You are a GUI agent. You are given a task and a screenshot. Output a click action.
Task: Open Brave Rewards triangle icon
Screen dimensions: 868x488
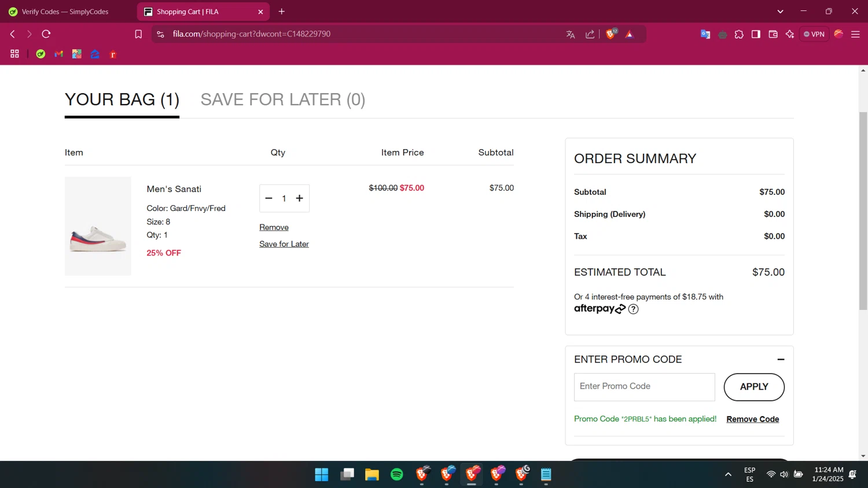(x=630, y=34)
